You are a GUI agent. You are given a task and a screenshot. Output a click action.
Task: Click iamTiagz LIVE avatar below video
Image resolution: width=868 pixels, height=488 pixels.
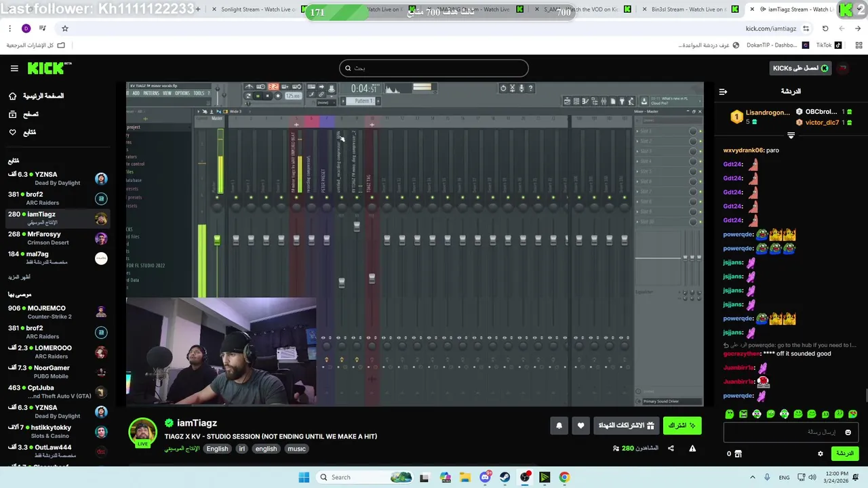pyautogui.click(x=142, y=433)
